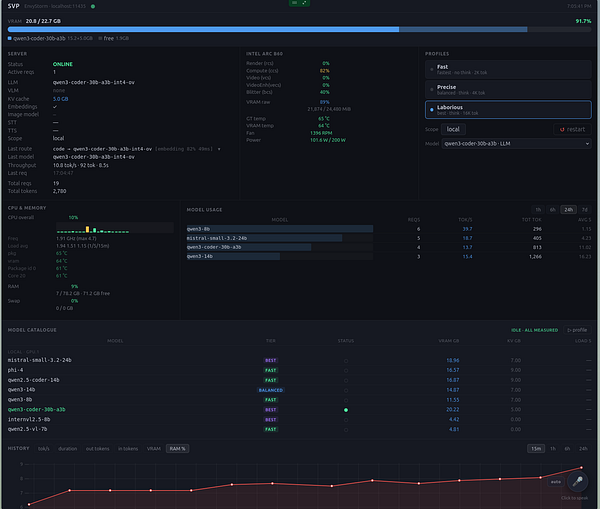Toggle status circle for qwen2.5-coder-14b
This screenshot has height=509, width=600.
(x=346, y=380)
